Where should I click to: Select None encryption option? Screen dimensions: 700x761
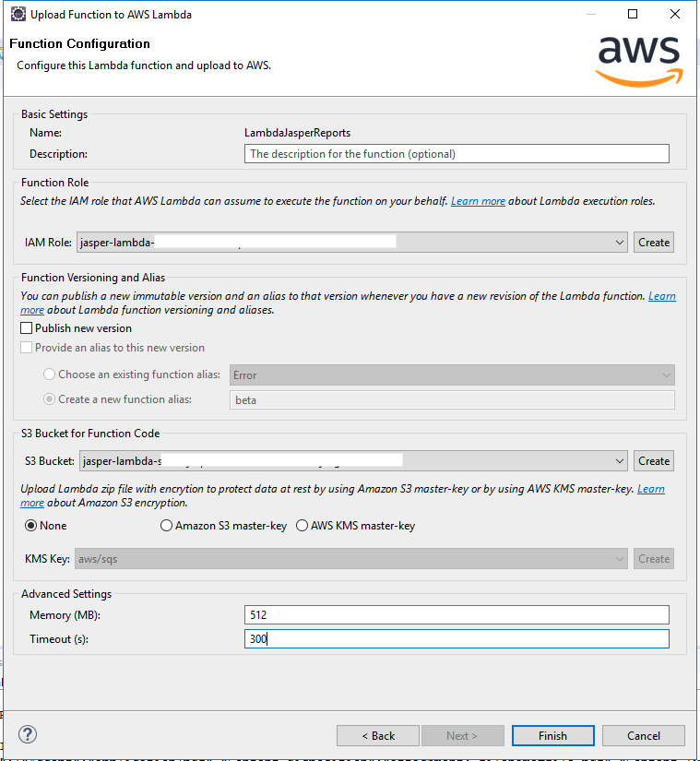click(30, 526)
